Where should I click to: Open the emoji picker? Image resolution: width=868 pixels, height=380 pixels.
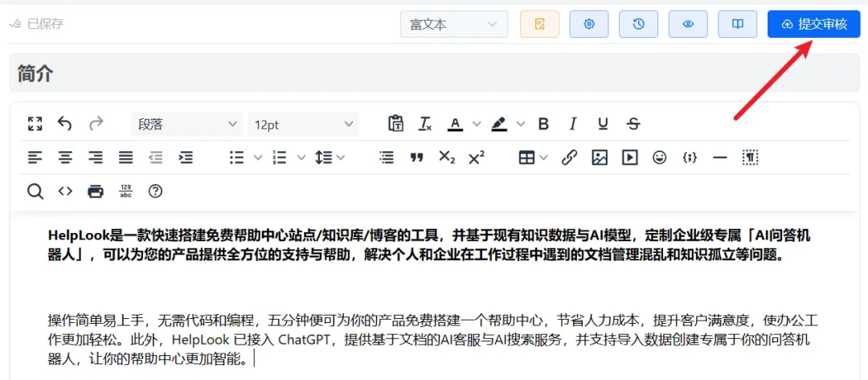(x=659, y=157)
